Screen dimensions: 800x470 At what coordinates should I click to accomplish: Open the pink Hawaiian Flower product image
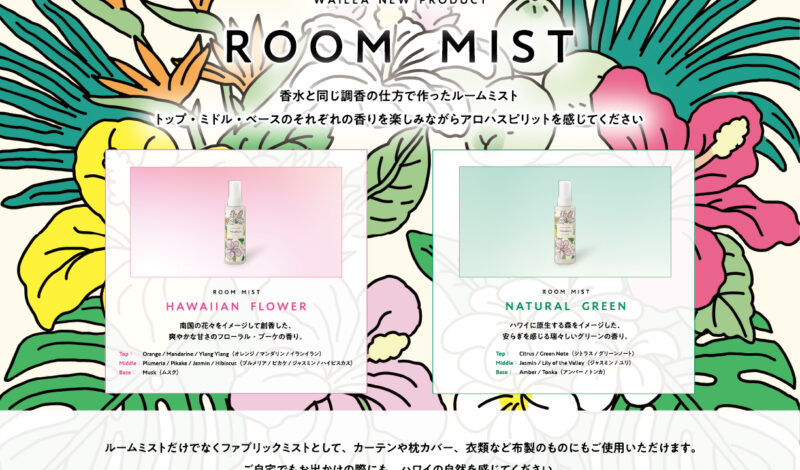(236, 222)
